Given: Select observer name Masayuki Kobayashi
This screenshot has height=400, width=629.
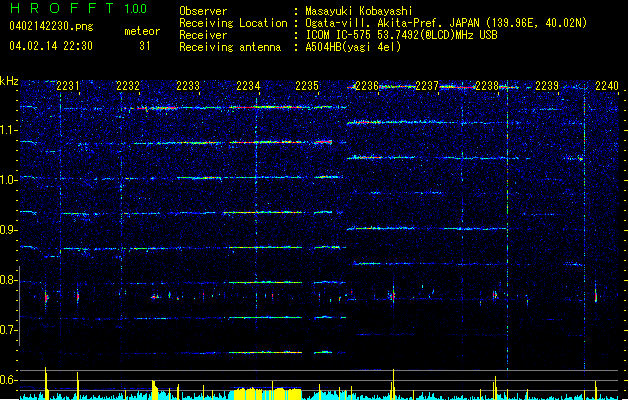Looking at the screenshot, I should [359, 11].
